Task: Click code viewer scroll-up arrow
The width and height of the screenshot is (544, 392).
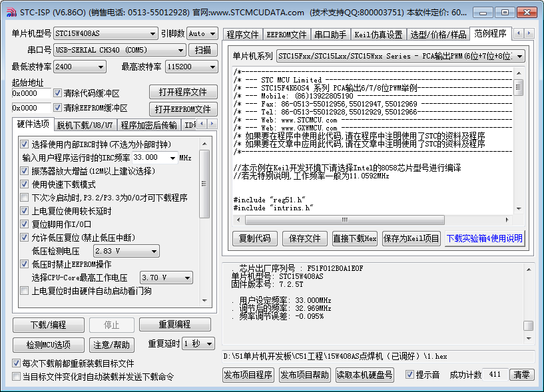Action: [519, 73]
